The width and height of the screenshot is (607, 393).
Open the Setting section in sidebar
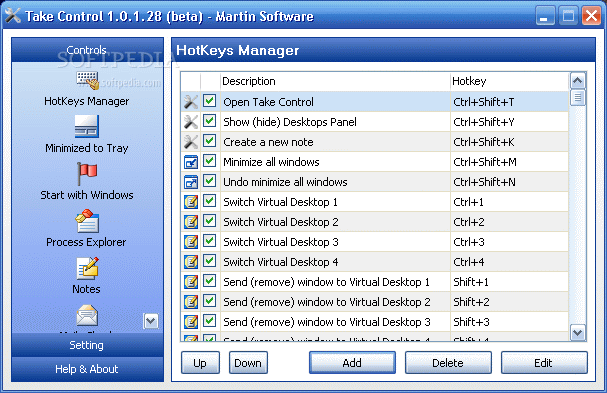(87, 345)
